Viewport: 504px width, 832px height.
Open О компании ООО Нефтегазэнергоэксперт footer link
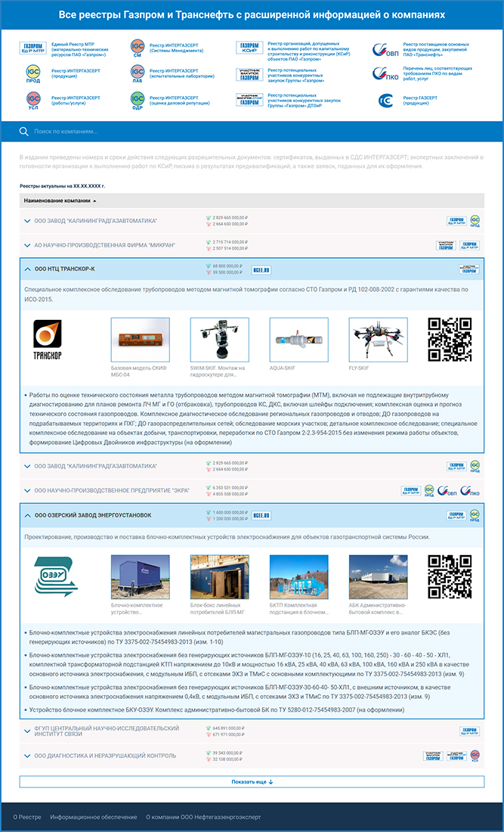point(203,817)
